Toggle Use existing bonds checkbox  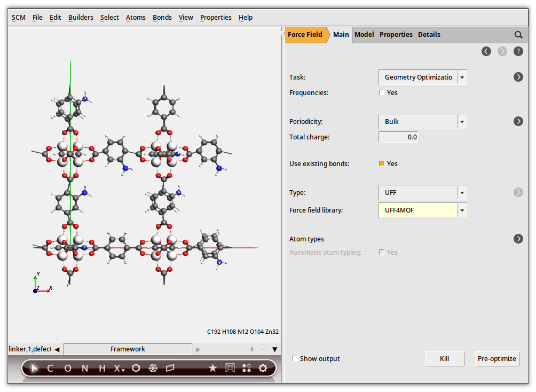382,164
